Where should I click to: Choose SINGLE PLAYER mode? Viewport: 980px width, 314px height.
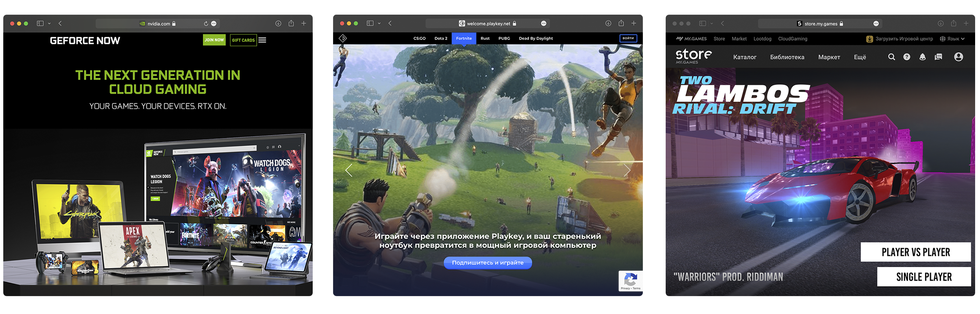924,277
